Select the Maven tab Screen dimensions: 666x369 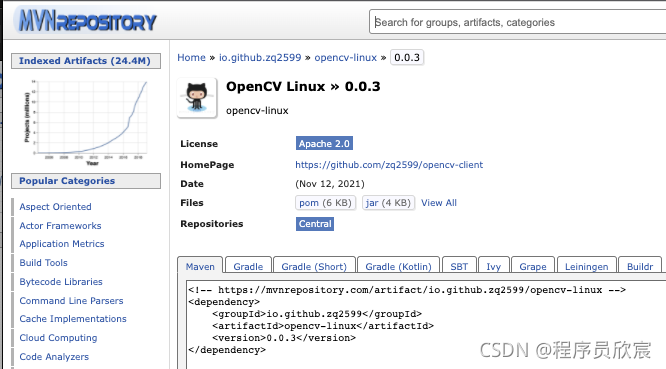click(x=200, y=266)
